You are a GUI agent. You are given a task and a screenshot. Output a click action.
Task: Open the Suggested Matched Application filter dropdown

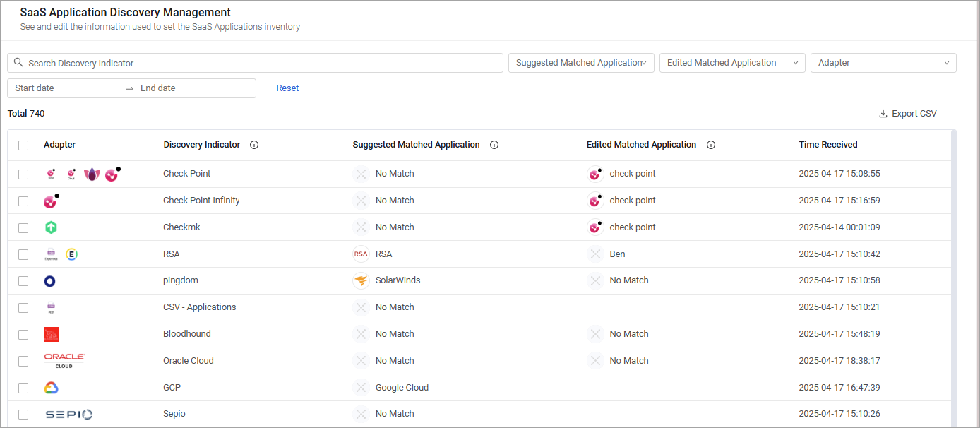pos(581,63)
